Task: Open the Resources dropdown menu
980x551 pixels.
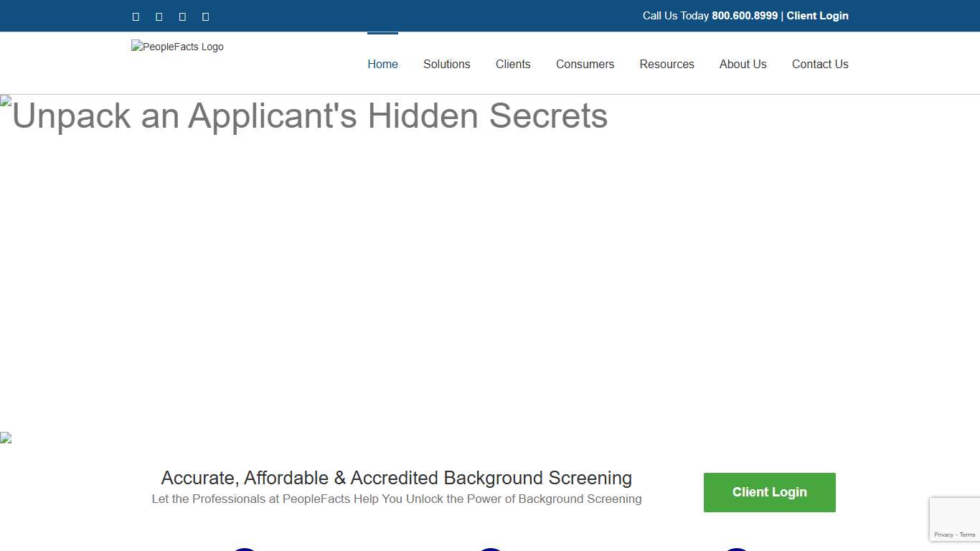Action: [x=666, y=64]
